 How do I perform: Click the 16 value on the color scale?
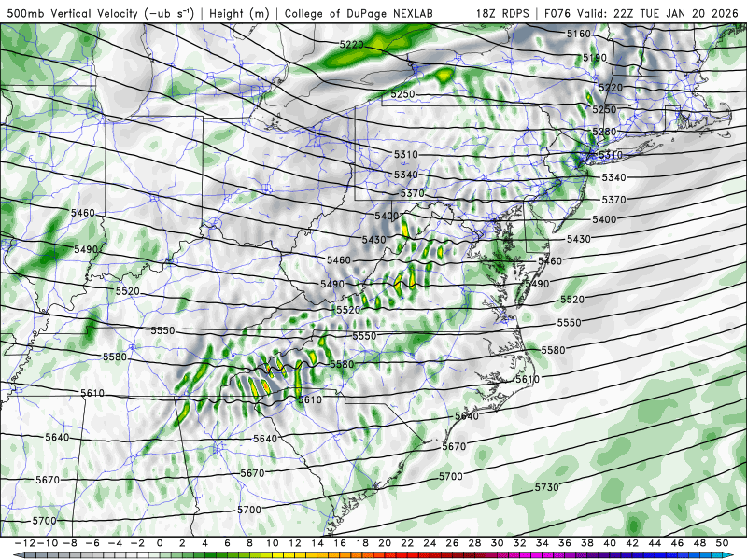pos(340,543)
